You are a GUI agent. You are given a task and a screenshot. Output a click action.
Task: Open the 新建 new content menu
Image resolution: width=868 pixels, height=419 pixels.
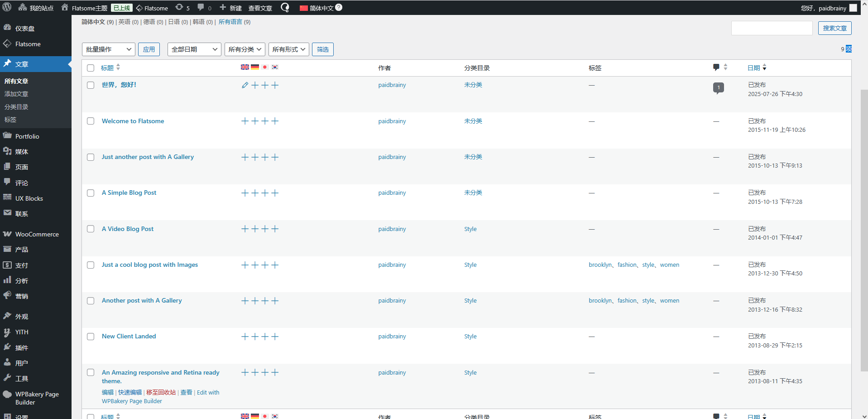(231, 8)
